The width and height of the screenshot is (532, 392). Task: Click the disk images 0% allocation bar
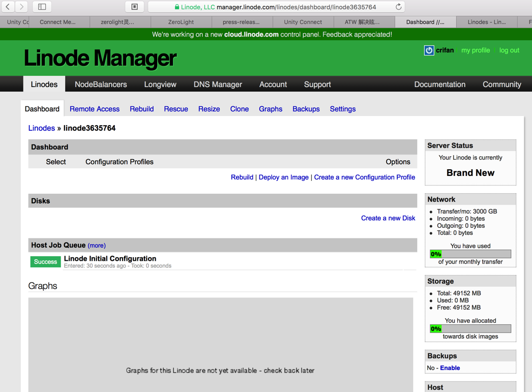470,328
